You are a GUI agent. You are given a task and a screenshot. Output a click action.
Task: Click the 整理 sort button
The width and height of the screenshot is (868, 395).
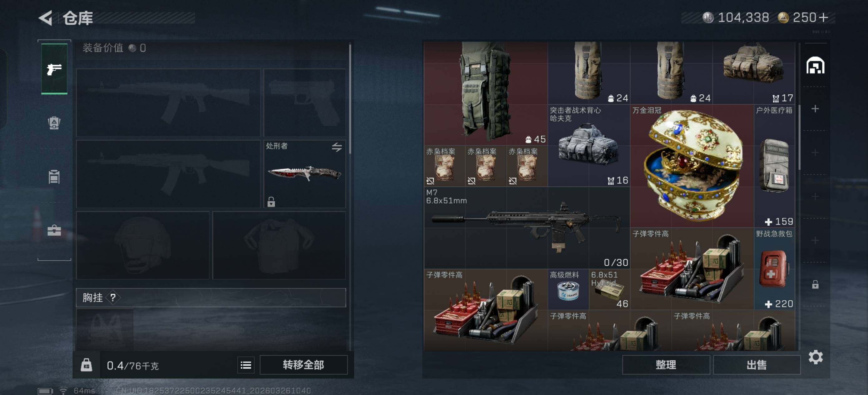pos(666,365)
